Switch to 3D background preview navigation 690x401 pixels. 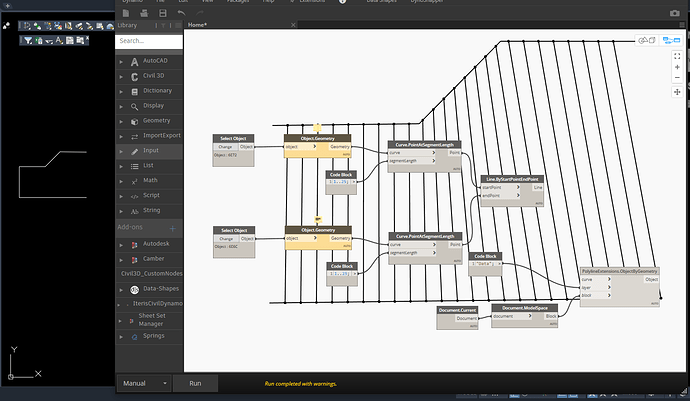tap(647, 40)
